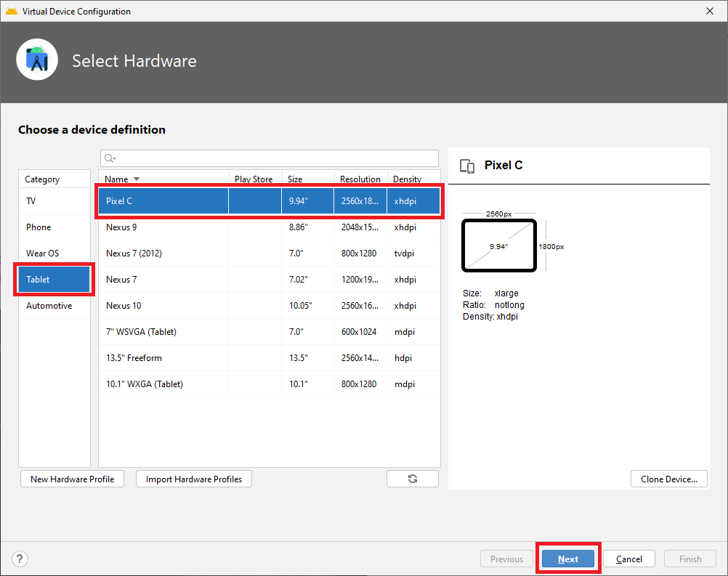
Task: Select the 7" WSVGA (Tablet) row
Action: click(x=270, y=332)
